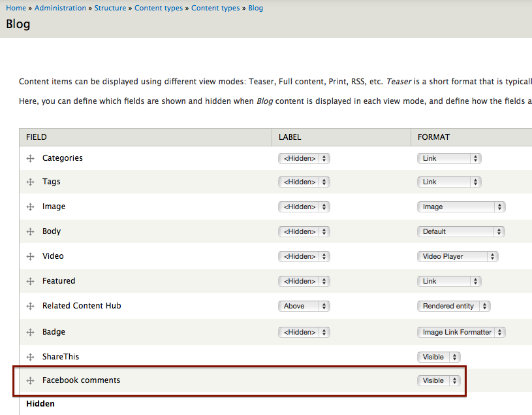
Task: Open the Categories label dropdown
Action: pyautogui.click(x=304, y=158)
